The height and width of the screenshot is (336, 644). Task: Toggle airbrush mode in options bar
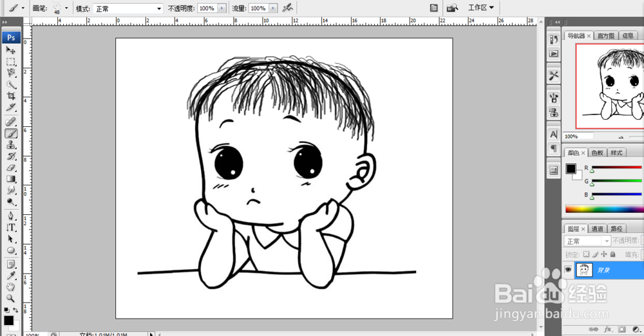click(x=287, y=8)
